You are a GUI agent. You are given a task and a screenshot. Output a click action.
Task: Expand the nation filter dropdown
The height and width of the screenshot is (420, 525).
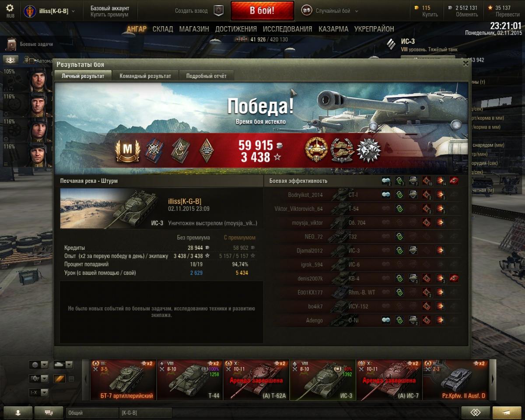(39, 365)
